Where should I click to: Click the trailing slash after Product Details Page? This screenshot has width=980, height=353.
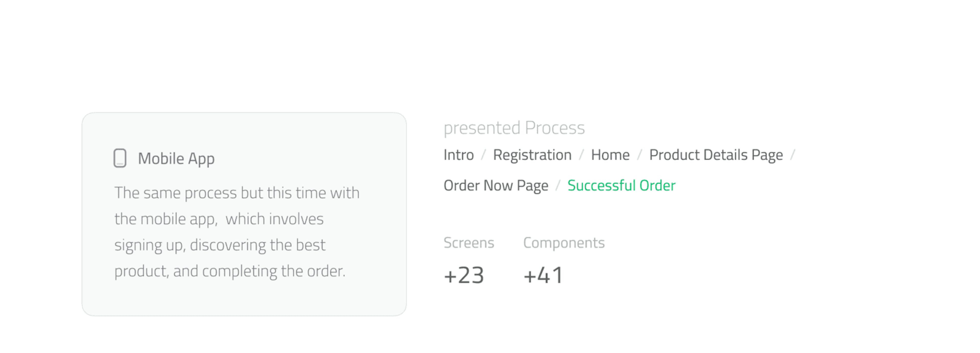pos(793,155)
